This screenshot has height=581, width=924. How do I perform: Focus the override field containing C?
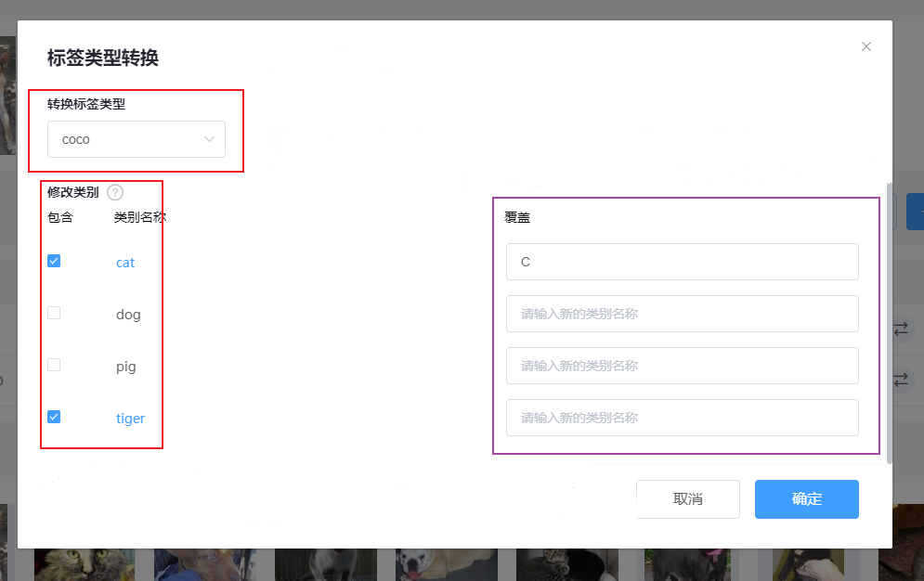682,262
